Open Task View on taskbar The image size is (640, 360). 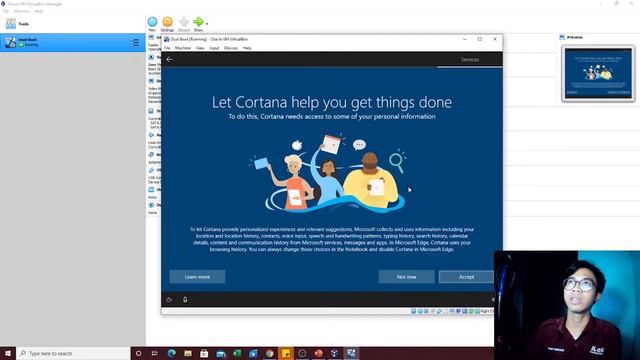click(x=155, y=353)
